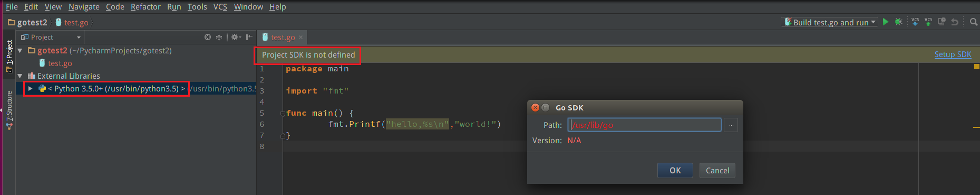Switch to the test.go editor tab
The width and height of the screenshot is (980, 195).
283,38
